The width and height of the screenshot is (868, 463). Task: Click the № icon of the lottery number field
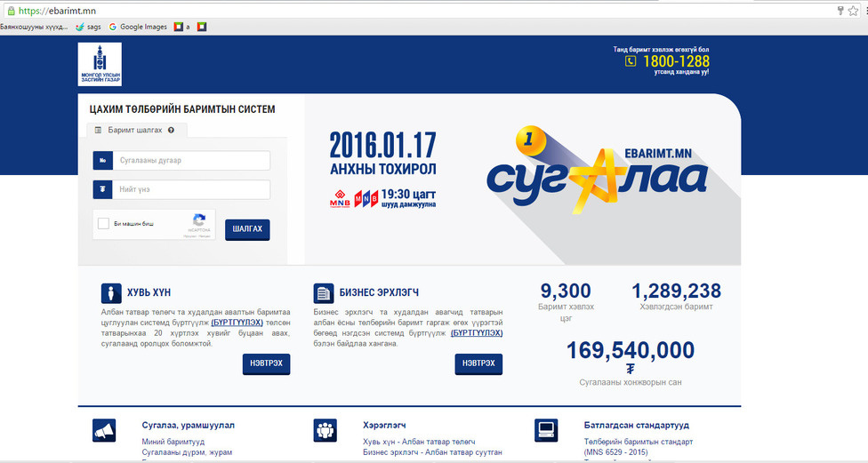click(x=103, y=161)
